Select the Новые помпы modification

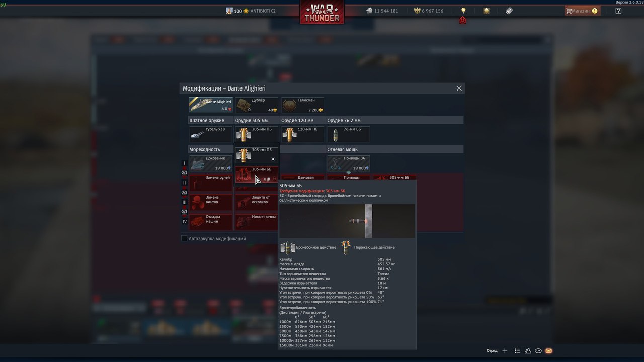pyautogui.click(x=257, y=222)
